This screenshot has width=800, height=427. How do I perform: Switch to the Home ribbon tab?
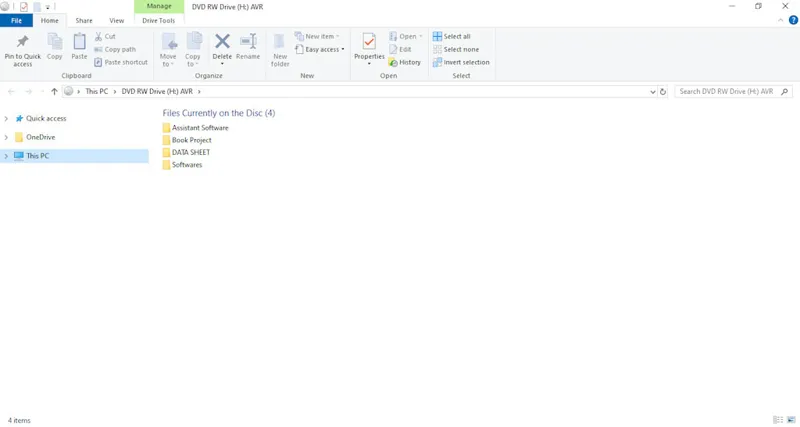49,20
